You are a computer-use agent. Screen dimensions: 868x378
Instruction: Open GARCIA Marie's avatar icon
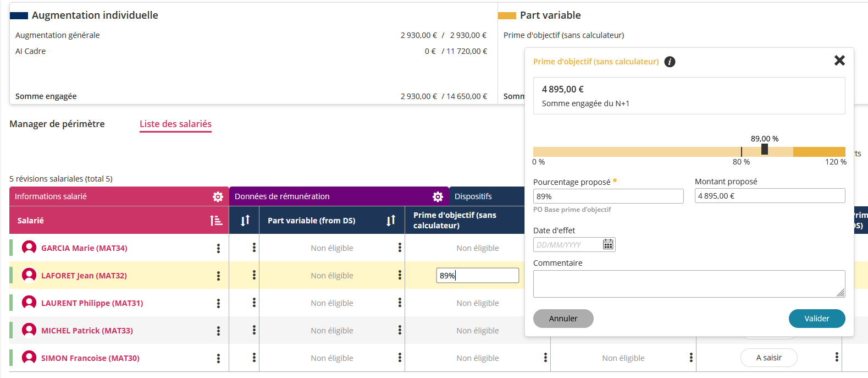click(29, 248)
